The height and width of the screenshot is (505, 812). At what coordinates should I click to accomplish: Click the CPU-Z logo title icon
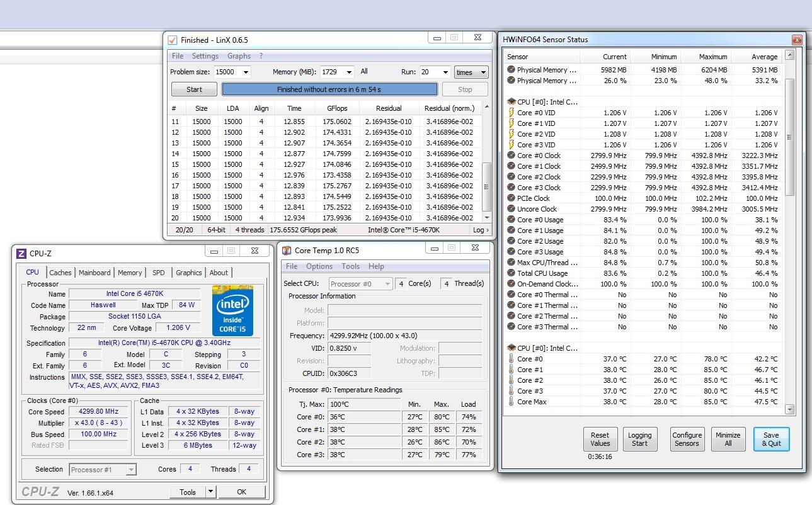(21, 253)
